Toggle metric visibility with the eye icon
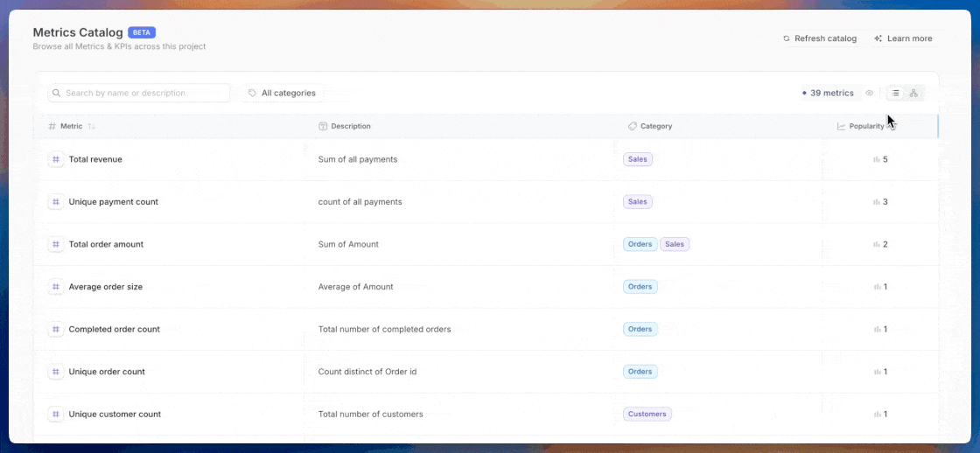 click(x=870, y=93)
